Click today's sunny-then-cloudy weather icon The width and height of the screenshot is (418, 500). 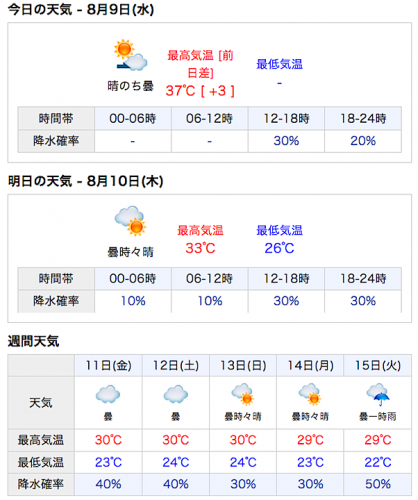(130, 55)
